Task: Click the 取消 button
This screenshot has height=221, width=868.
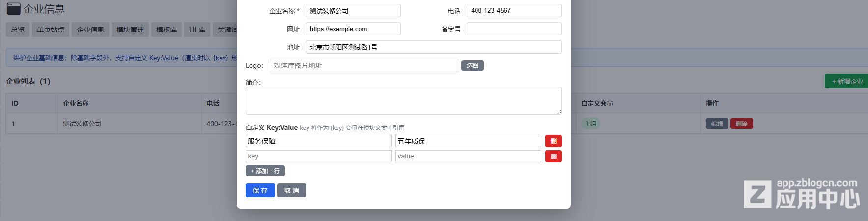Action: click(x=291, y=190)
